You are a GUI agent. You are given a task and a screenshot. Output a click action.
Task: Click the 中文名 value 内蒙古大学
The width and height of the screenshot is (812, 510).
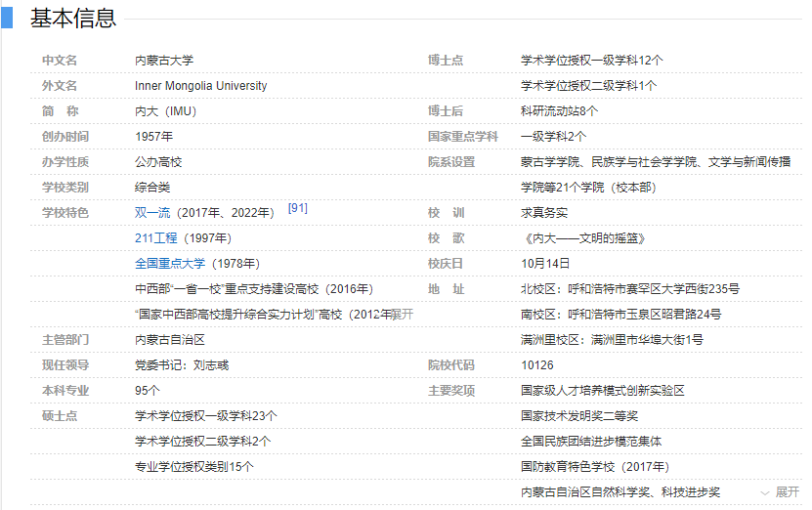[x=164, y=61]
